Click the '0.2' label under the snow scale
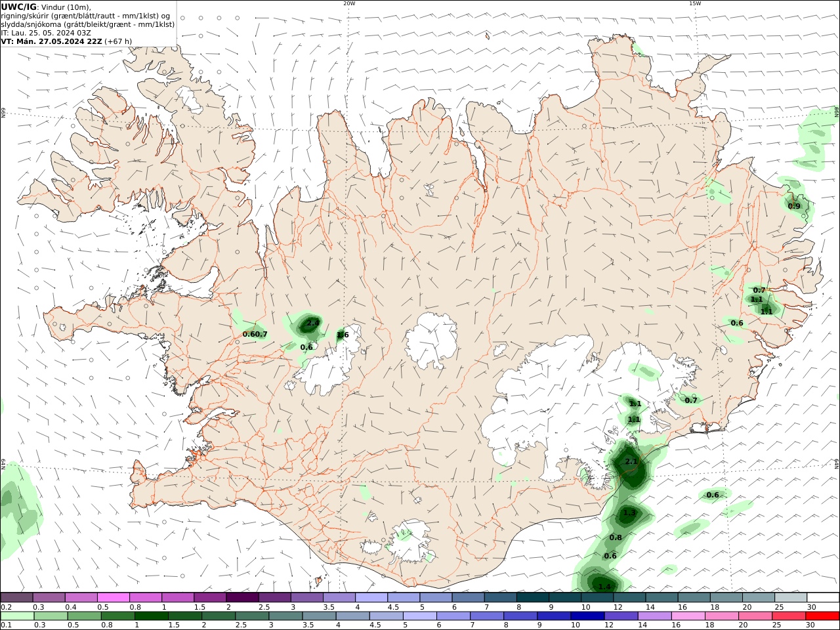The width and height of the screenshot is (840, 630). coord(6,607)
